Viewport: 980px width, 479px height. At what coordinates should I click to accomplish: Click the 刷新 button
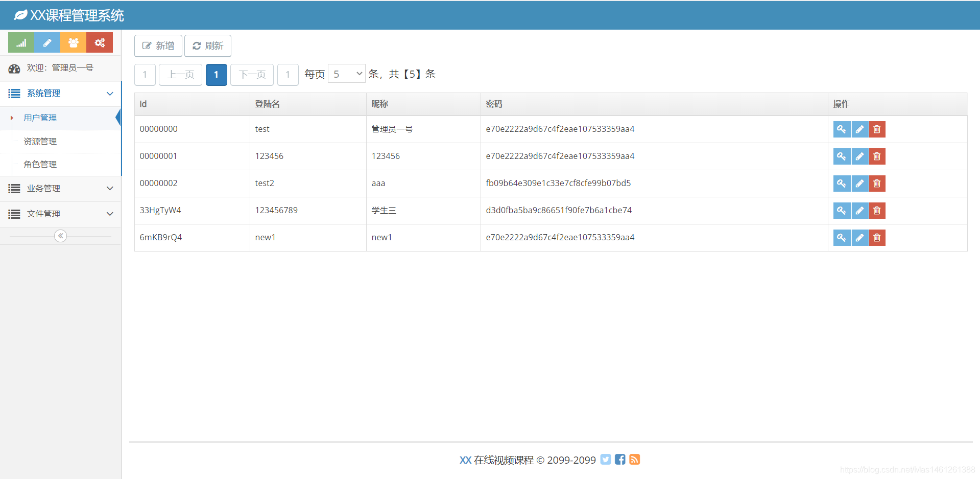(x=208, y=46)
